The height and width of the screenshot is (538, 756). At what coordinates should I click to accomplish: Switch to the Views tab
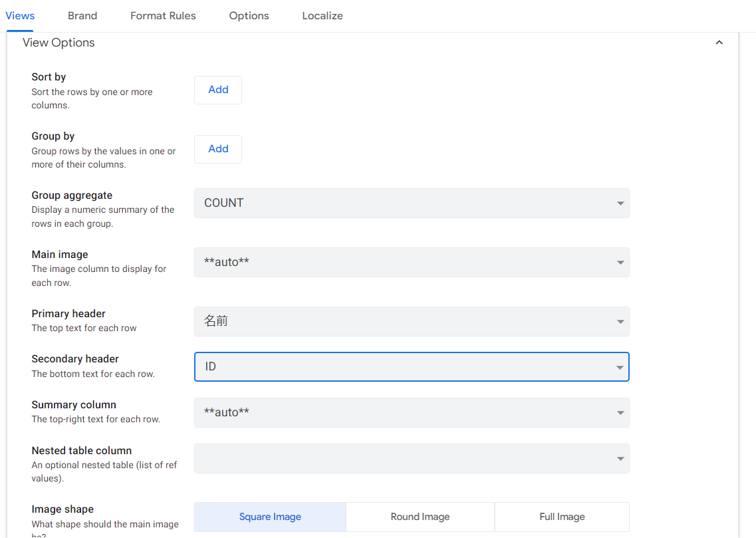click(20, 15)
